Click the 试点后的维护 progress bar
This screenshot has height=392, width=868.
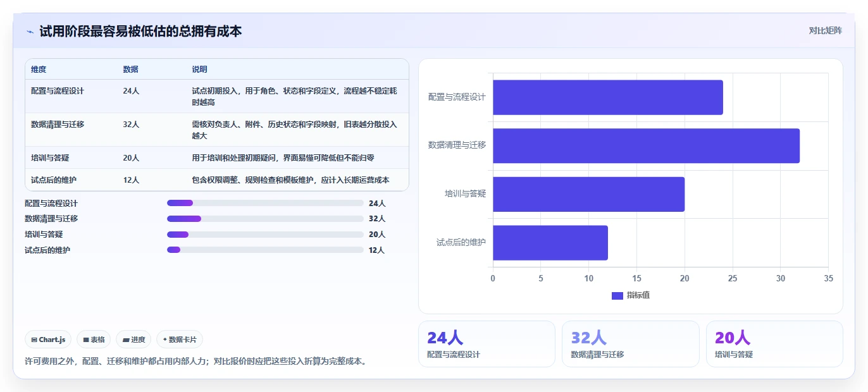(x=265, y=250)
